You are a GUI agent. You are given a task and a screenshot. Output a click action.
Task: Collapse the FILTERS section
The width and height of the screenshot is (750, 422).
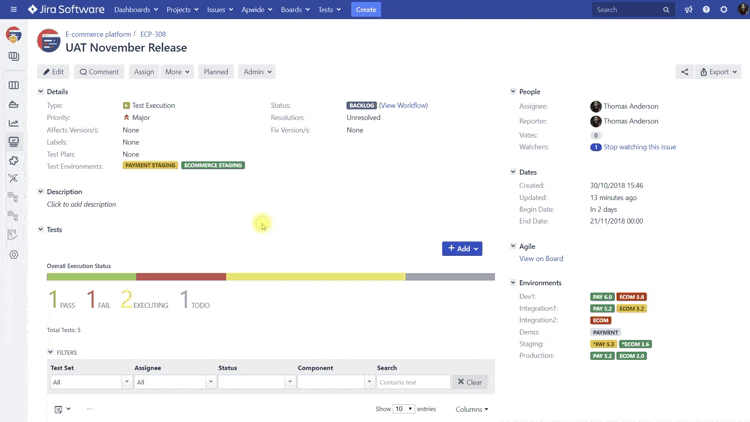[51, 352]
